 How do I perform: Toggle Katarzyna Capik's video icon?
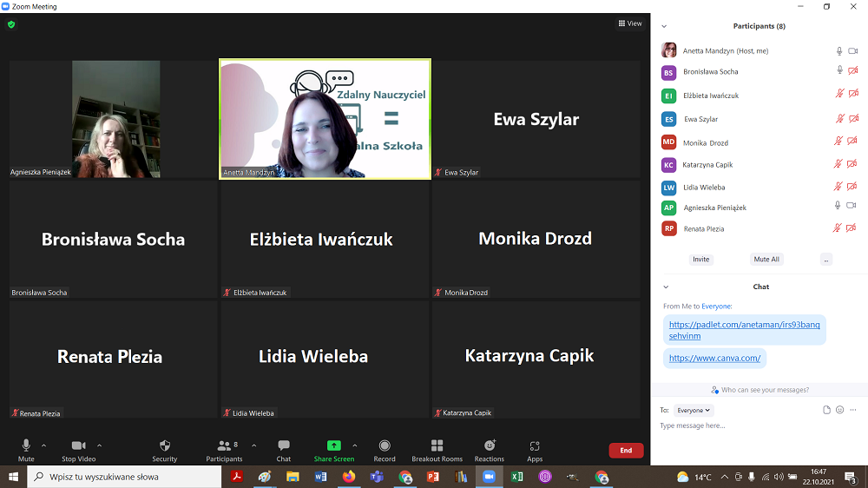click(x=852, y=163)
